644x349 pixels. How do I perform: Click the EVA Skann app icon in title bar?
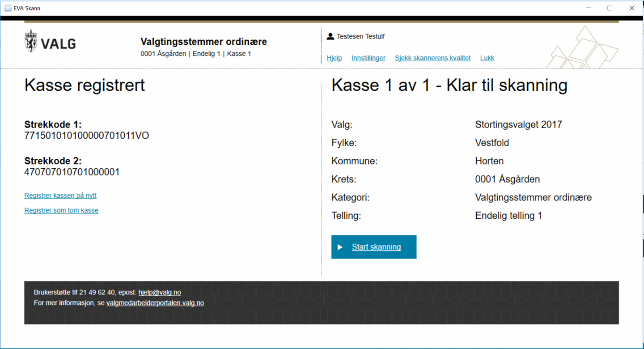(8, 8)
